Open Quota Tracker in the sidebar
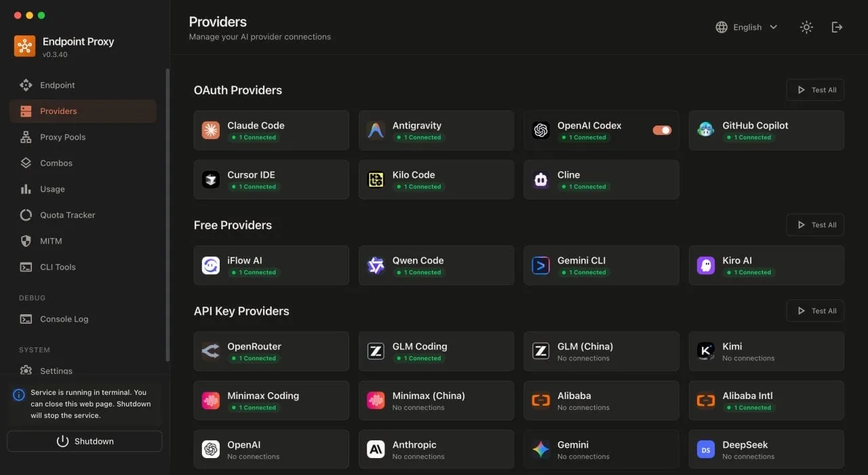 [83, 215]
